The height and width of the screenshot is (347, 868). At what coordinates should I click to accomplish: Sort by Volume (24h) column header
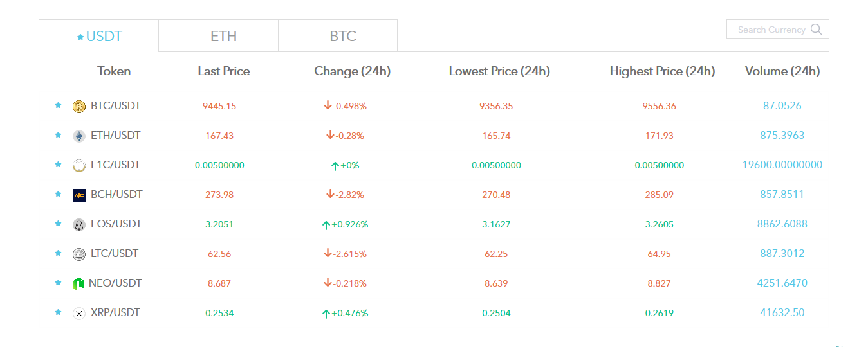pyautogui.click(x=782, y=71)
